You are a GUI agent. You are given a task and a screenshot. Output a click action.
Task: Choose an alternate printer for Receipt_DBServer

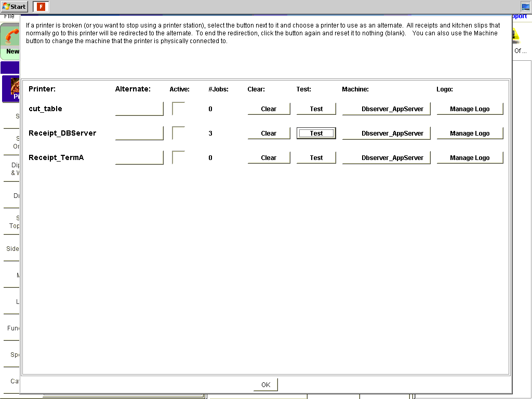tap(139, 133)
